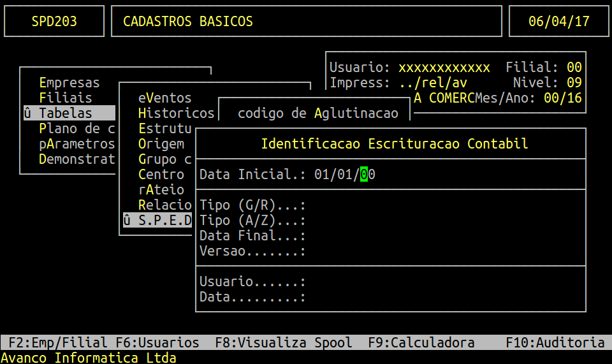Launch F9:Calculadora from the function bar

point(421,343)
